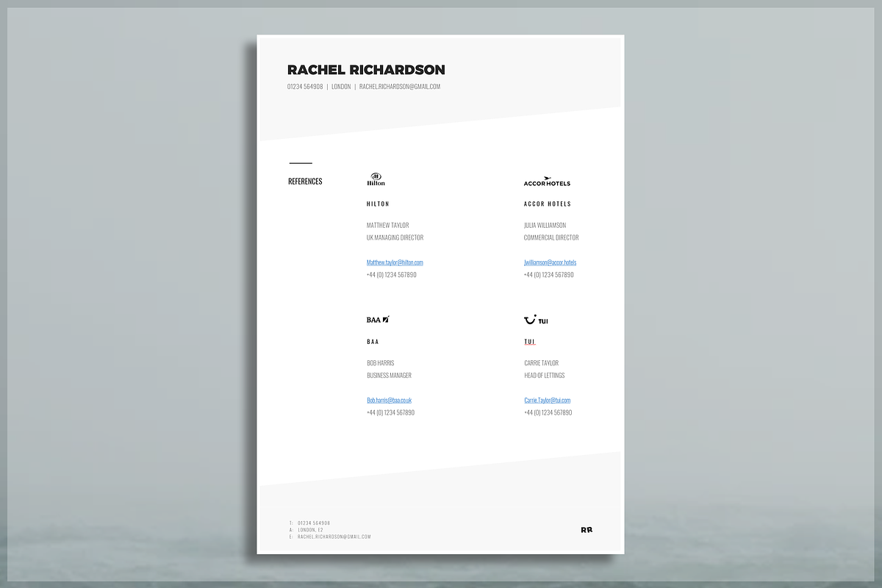The image size is (882, 588).
Task: Click the BAA company heading text
Action: pyautogui.click(x=373, y=342)
